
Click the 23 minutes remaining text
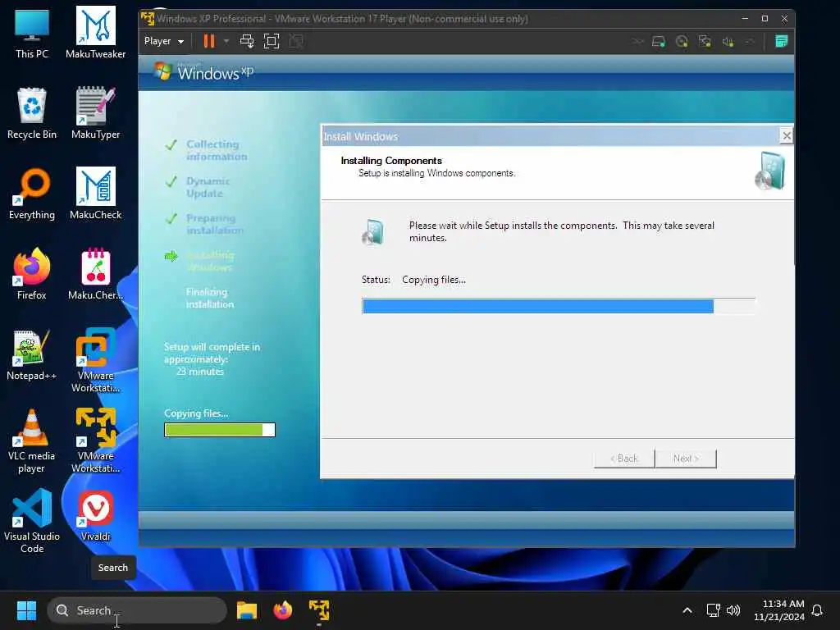click(x=200, y=372)
